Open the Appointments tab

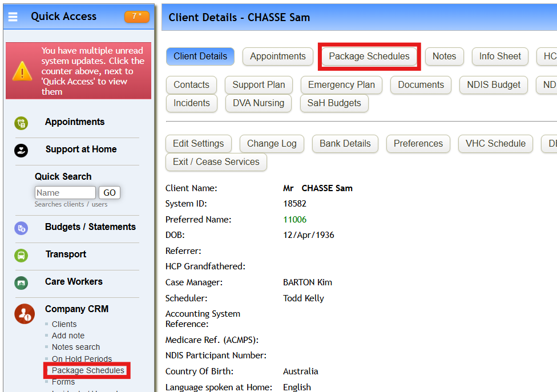(277, 56)
